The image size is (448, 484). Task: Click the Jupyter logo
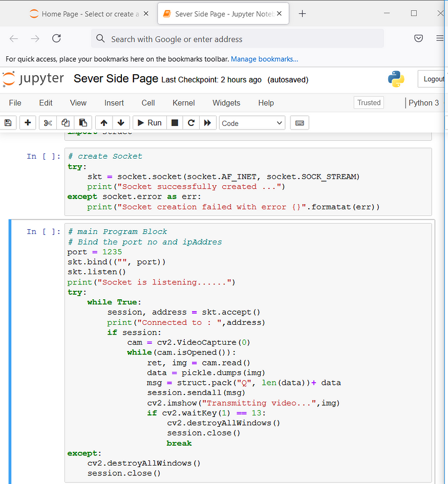point(33,79)
